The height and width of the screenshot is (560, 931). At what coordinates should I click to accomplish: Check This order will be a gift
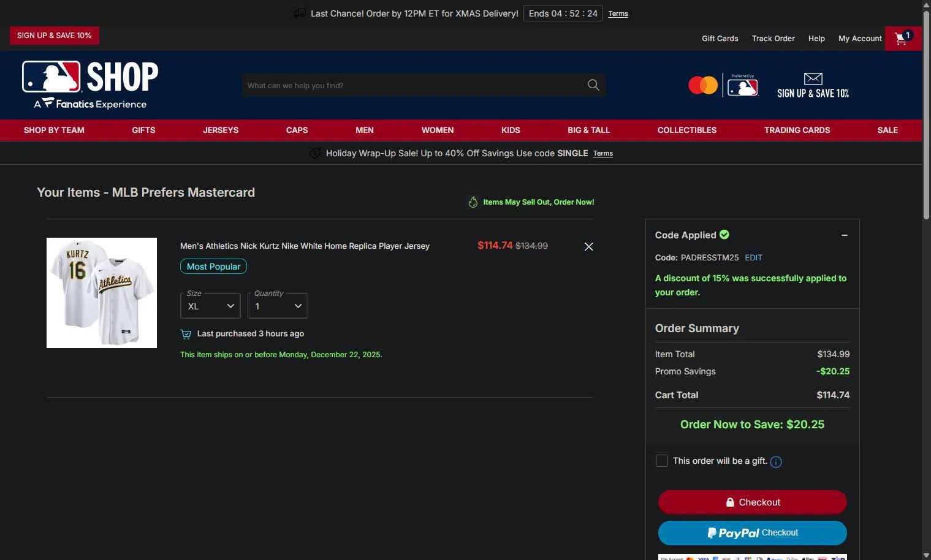coord(662,461)
